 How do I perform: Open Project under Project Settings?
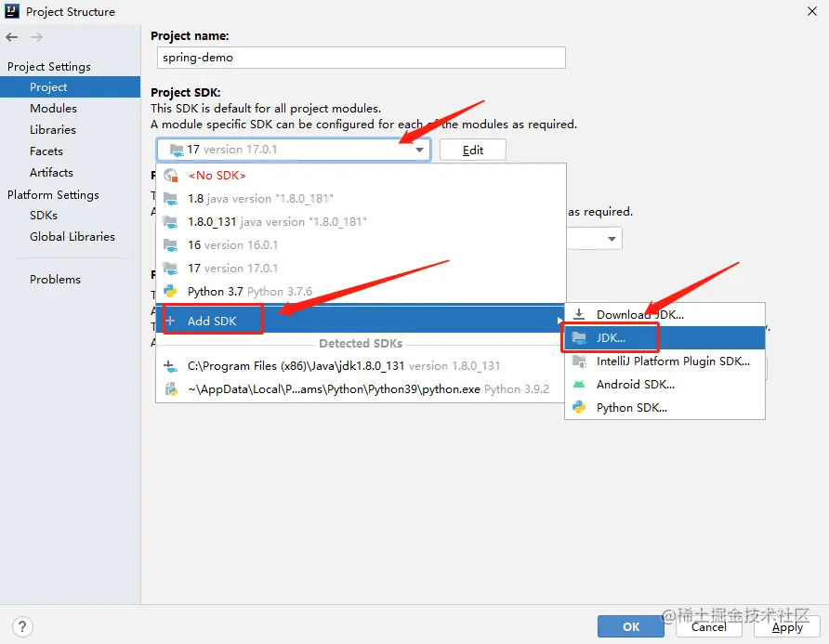71,86
